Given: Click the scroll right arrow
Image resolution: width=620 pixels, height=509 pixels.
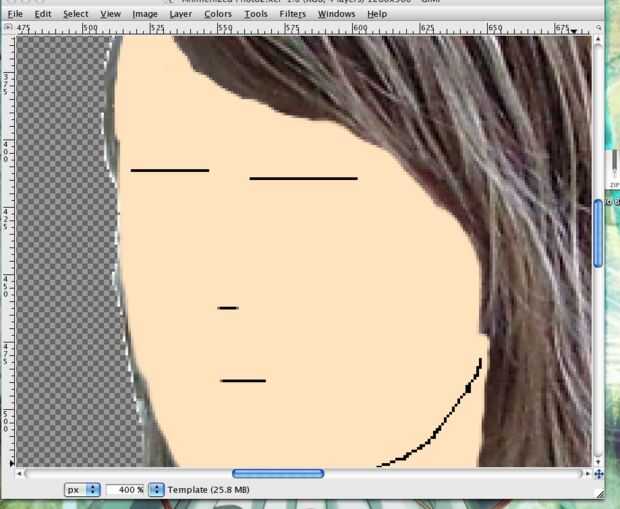Looking at the screenshot, I should (x=588, y=473).
